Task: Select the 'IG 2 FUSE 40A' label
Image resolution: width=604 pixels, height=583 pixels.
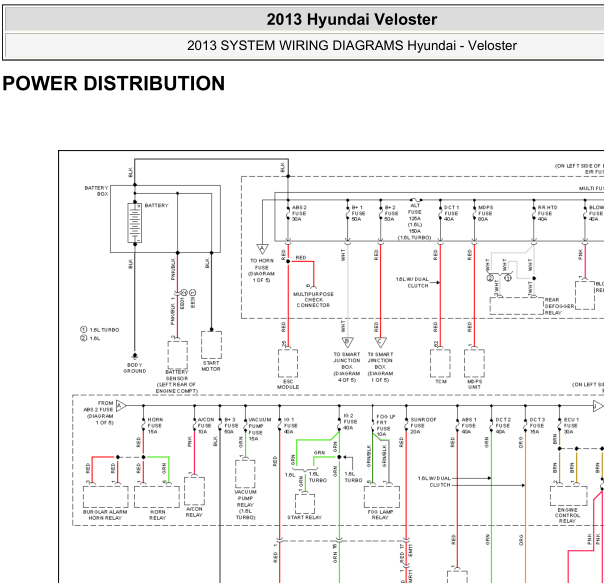Action: tap(350, 422)
